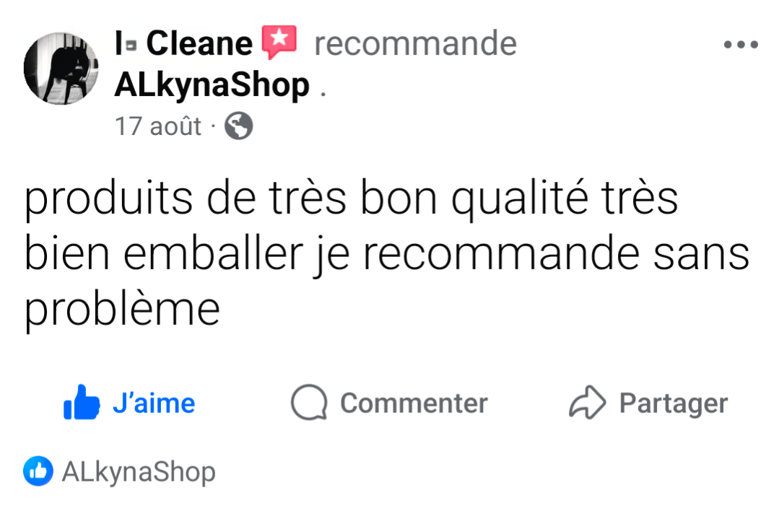Image resolution: width=779 pixels, height=532 pixels.
Task: Click the blue J'aime label
Action: (x=154, y=403)
